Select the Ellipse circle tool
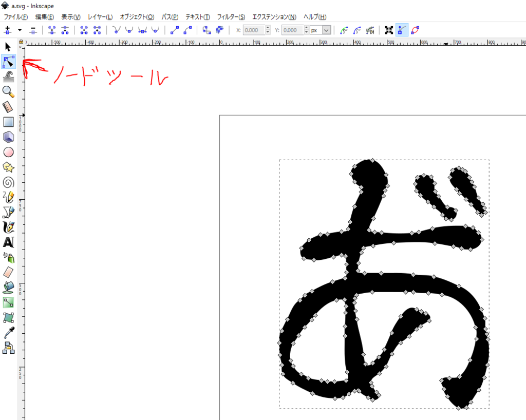526x420 pixels. [8, 152]
